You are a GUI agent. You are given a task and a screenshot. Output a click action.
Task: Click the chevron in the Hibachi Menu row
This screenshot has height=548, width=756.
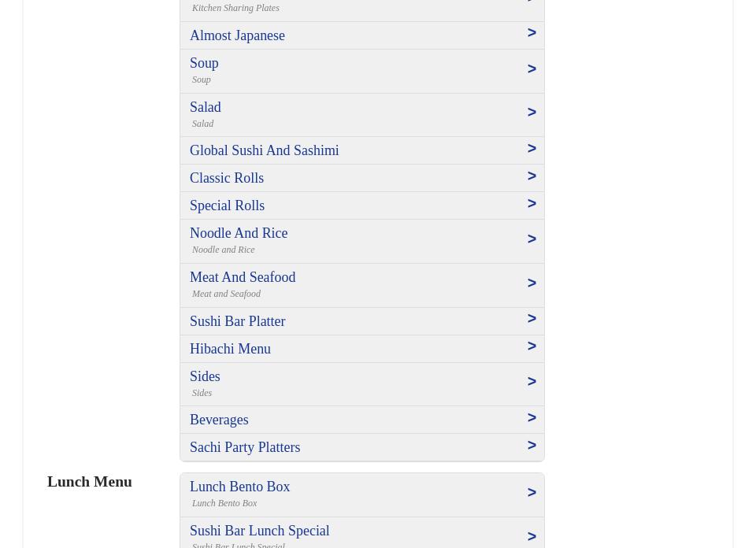(x=532, y=346)
